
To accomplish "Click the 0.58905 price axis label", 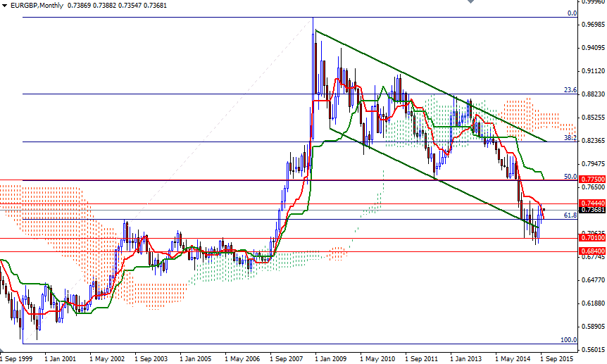I will coord(594,327).
